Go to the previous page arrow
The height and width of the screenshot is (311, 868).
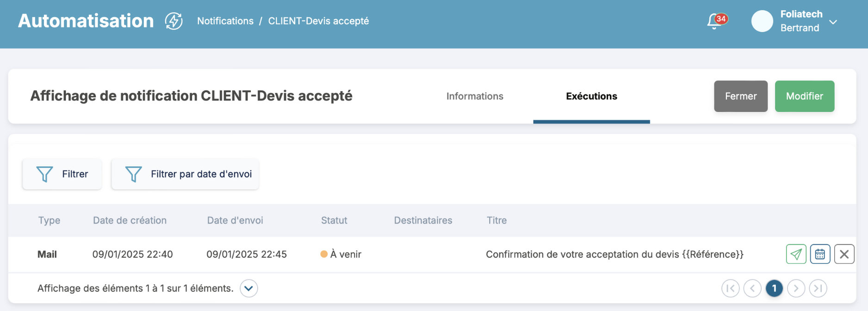(x=752, y=288)
